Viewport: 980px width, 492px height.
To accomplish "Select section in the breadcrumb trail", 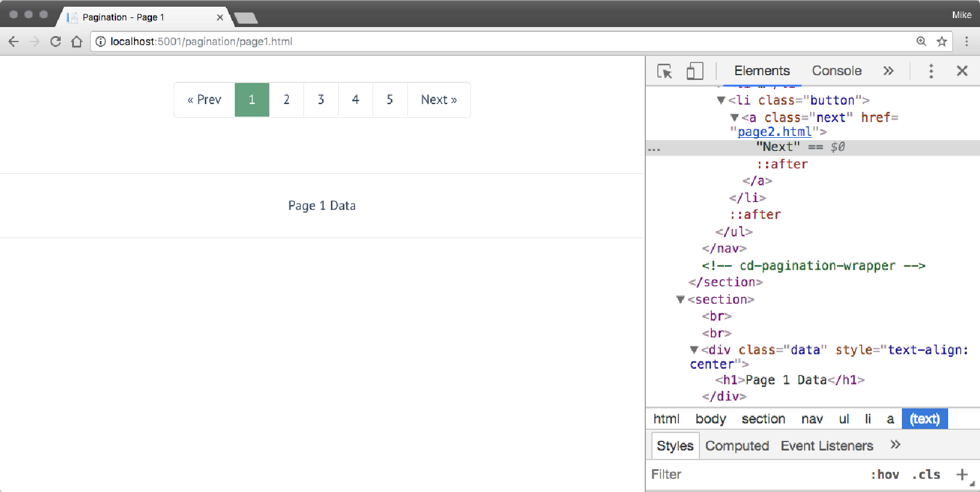I will click(763, 419).
